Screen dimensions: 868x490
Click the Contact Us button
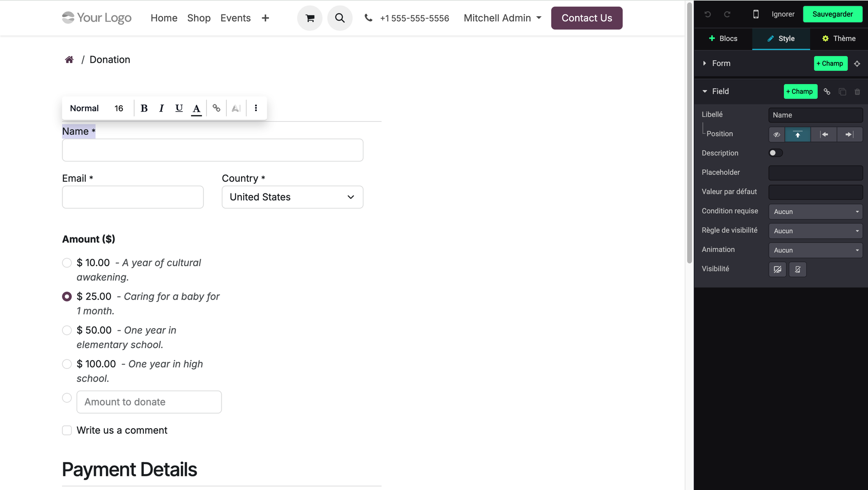[586, 18]
